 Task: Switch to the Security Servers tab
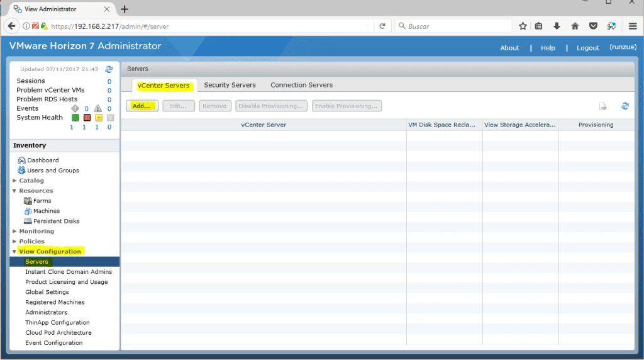pyautogui.click(x=230, y=85)
